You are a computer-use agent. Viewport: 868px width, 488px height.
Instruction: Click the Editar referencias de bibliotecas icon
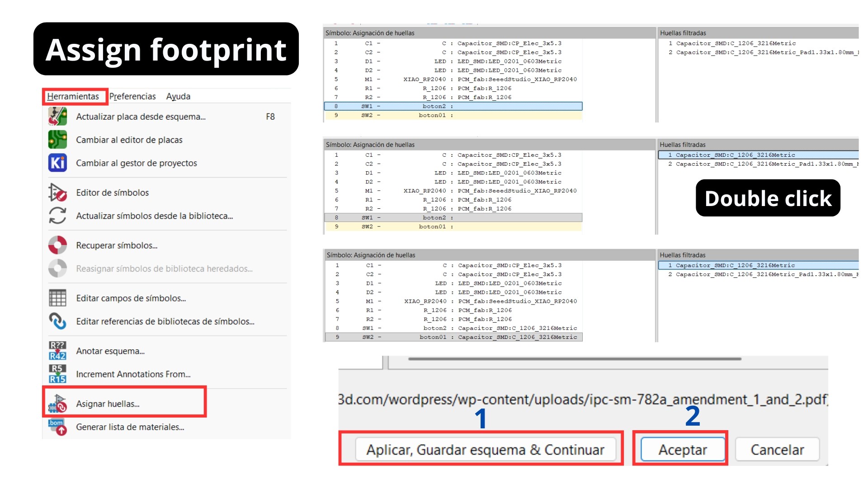coord(57,321)
